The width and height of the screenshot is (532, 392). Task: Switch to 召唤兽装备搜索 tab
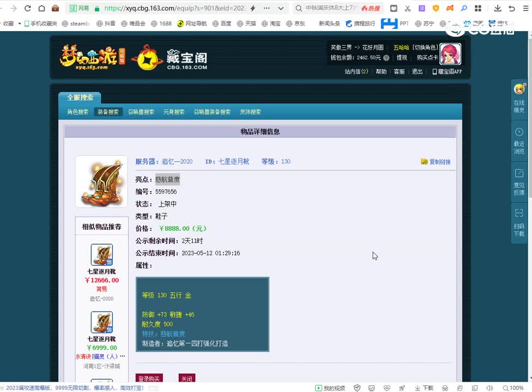click(212, 112)
